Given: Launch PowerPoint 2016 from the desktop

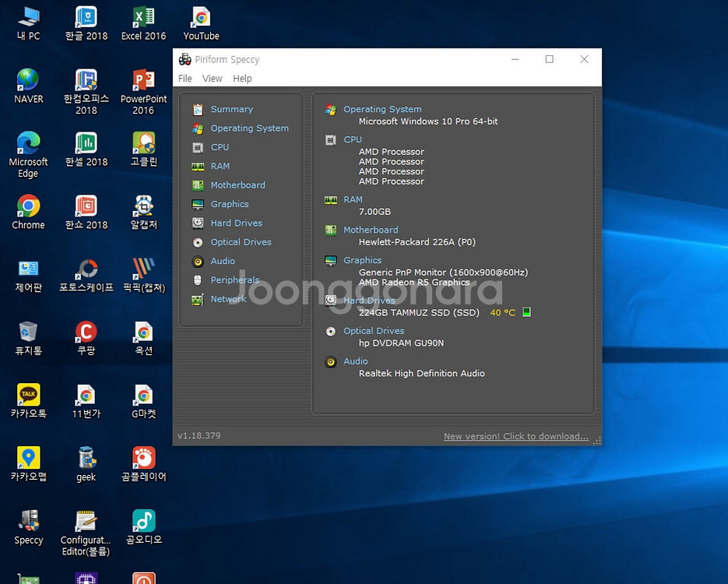Looking at the screenshot, I should (143, 92).
